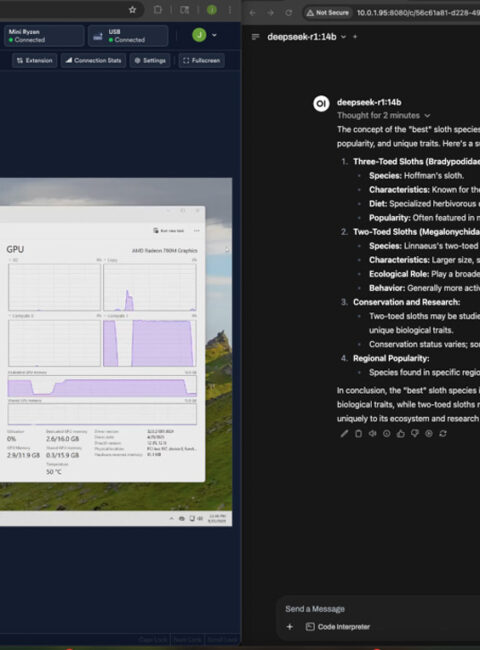
Task: Go forward in the right browser
Action: click(270, 12)
